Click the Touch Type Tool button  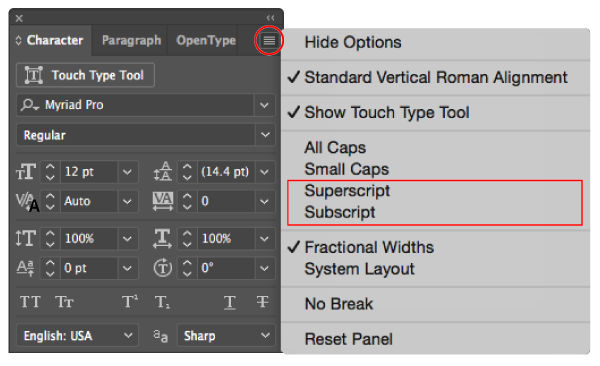pyautogui.click(x=85, y=75)
